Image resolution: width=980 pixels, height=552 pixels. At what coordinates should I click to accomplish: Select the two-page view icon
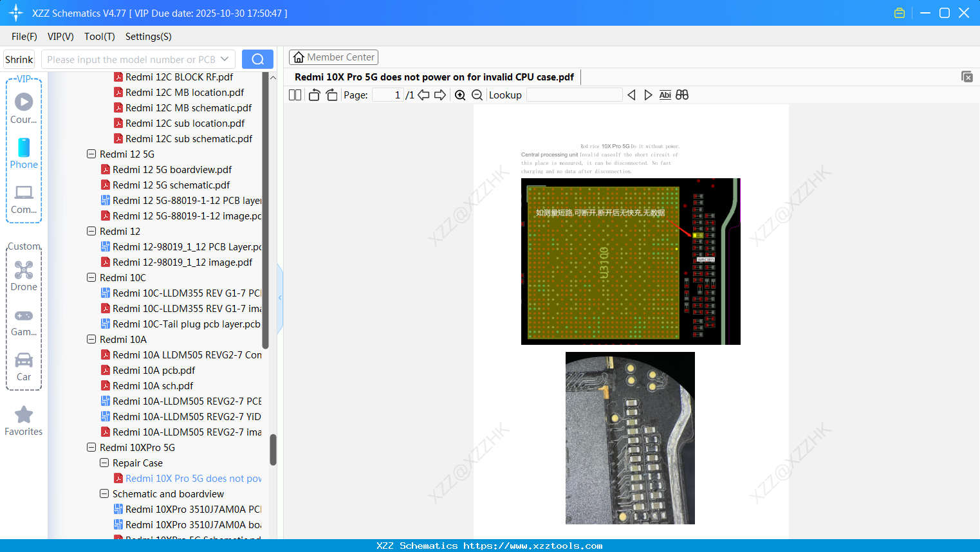coord(295,95)
